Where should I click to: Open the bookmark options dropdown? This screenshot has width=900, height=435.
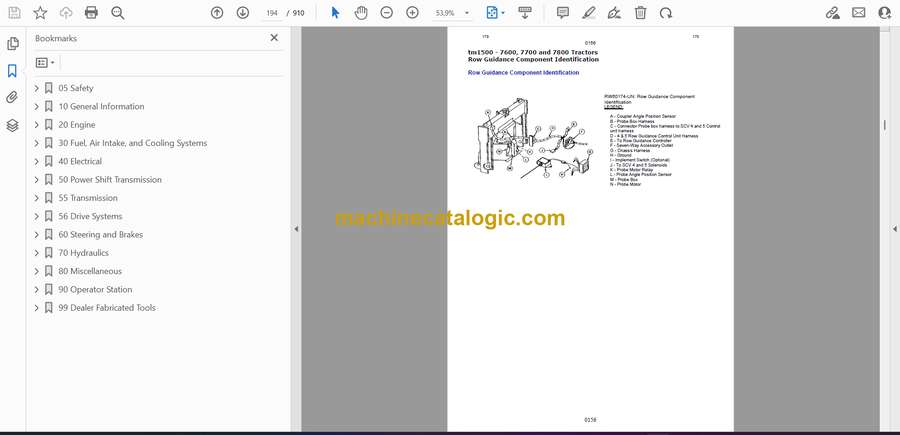[x=45, y=63]
